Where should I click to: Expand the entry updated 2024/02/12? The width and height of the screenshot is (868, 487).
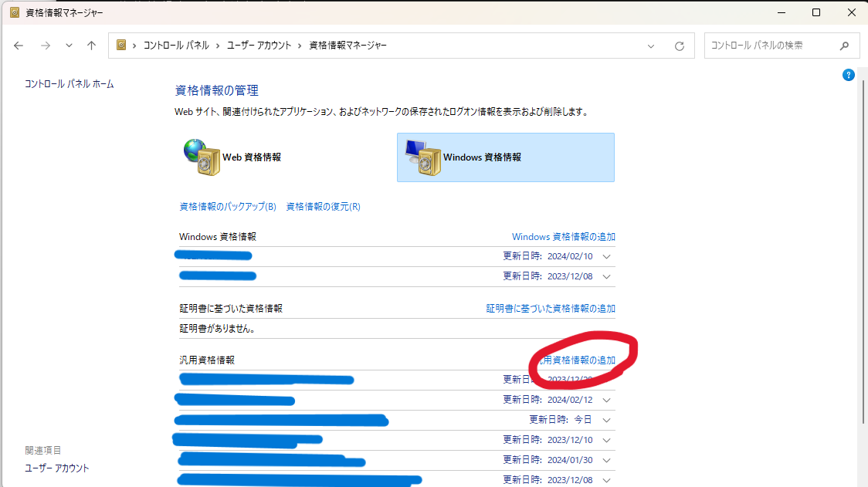607,400
